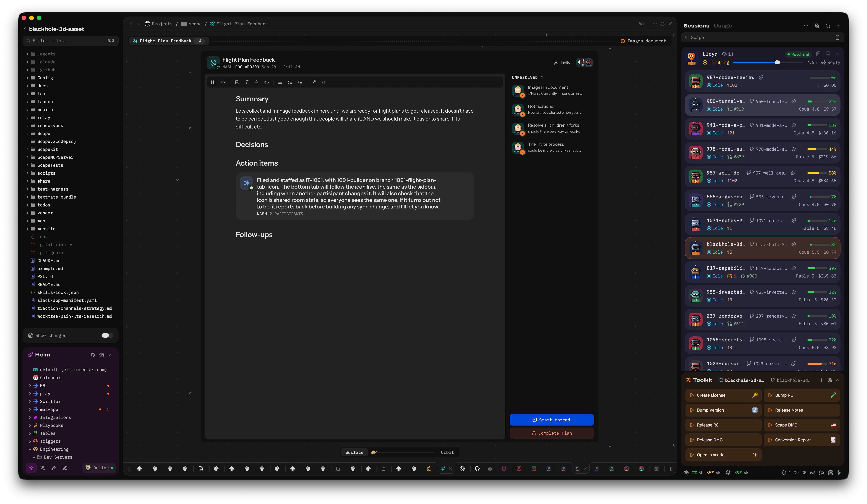Insert a link via toolbar icon

pyautogui.click(x=313, y=82)
